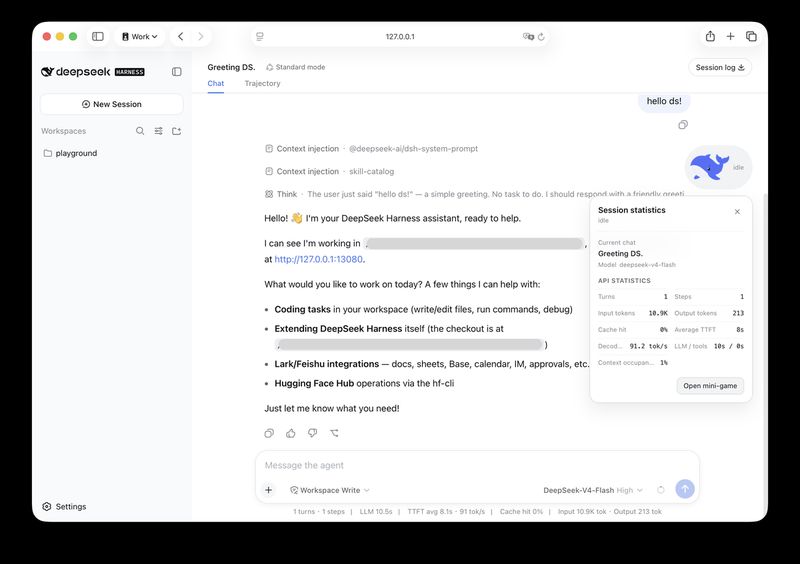Screen dimensions: 800x564
Task: Send the message
Action: (x=685, y=489)
